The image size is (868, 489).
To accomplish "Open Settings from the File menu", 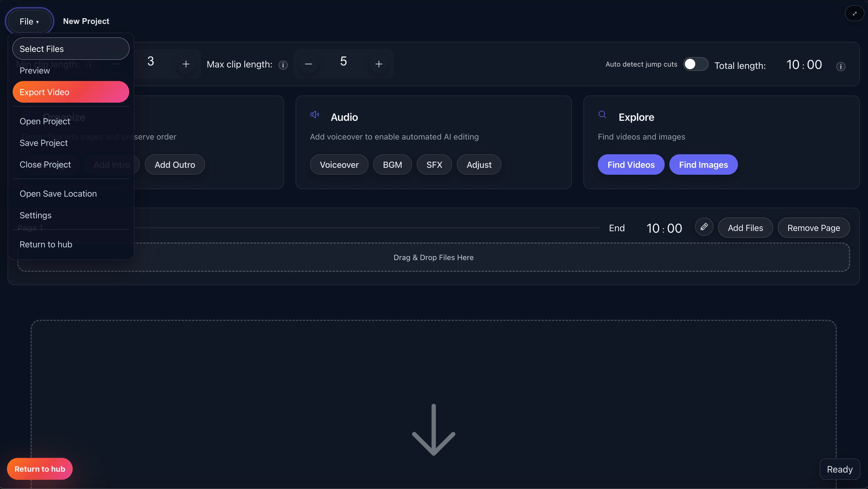I will (35, 215).
